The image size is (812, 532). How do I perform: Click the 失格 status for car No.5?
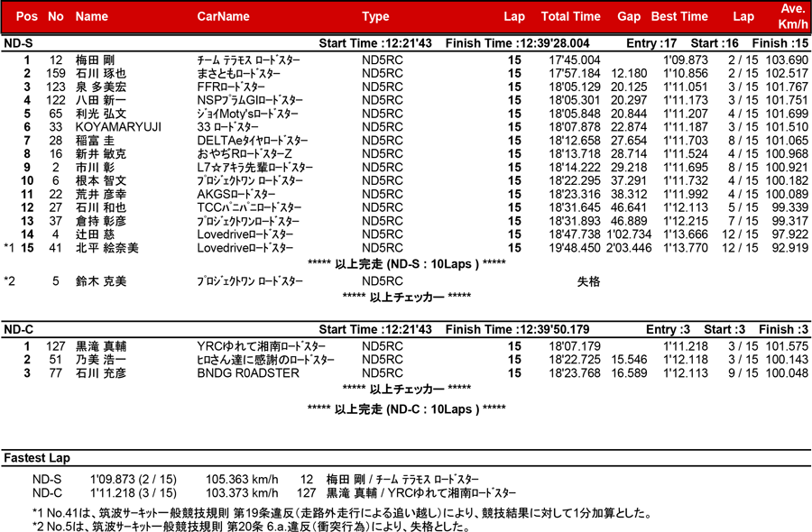coord(588,281)
